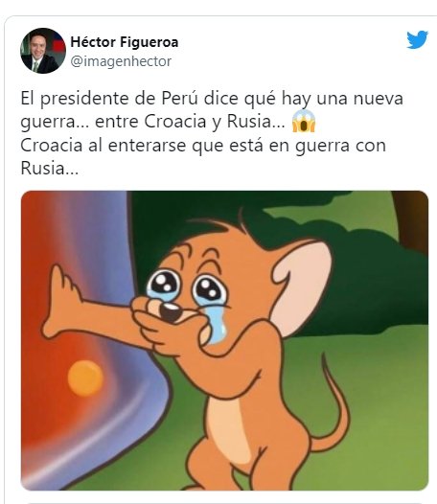437x504 pixels.
Task: Visit the @imagenhector handle link
Action: 121,61
